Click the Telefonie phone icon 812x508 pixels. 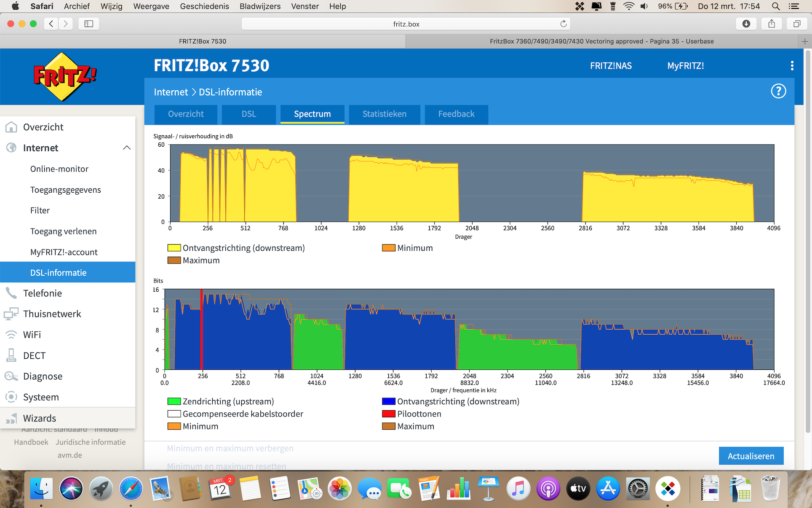11,293
